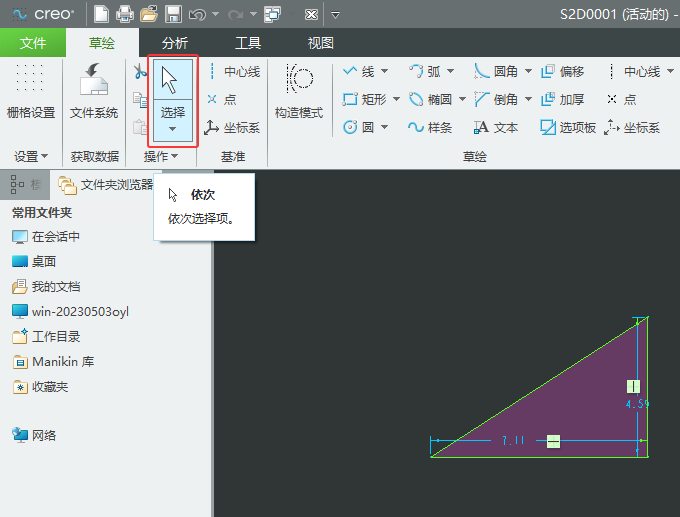The image size is (680, 517).
Task: Switch to the 文件夹浏览器 tab
Action: [x=106, y=185]
